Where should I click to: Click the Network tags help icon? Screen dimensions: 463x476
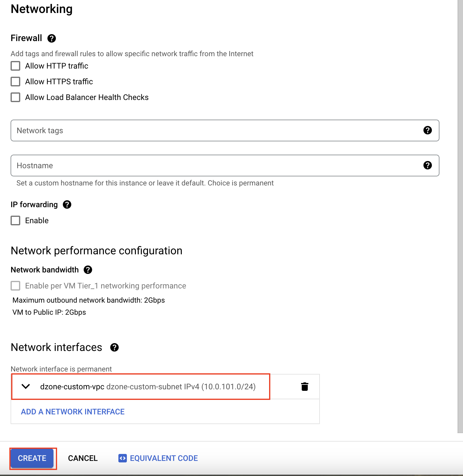427,130
